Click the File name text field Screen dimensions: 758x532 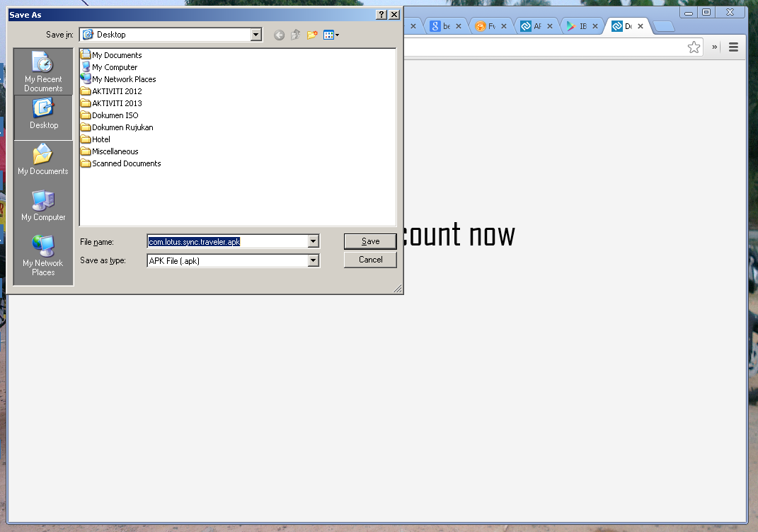coord(228,241)
